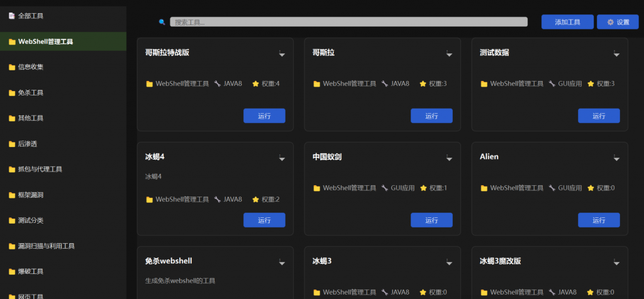Click the magnifier search icon
Screen dimensions: 644x299
162,22
